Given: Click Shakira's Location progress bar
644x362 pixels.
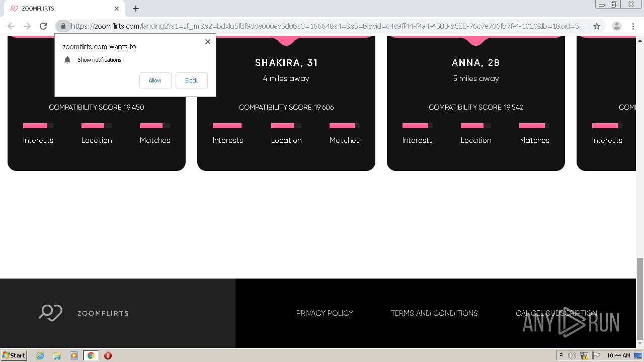Looking at the screenshot, I should (x=286, y=126).
